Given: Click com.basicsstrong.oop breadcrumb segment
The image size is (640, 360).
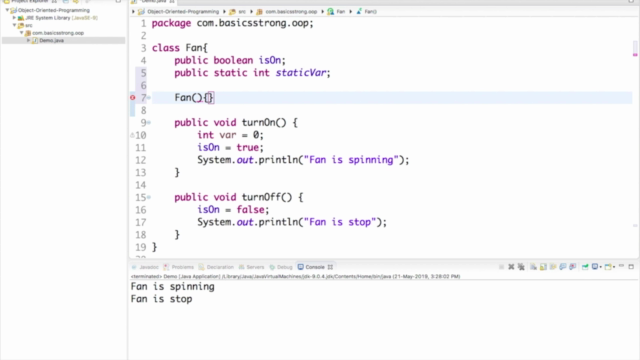Looking at the screenshot, I should (x=291, y=11).
